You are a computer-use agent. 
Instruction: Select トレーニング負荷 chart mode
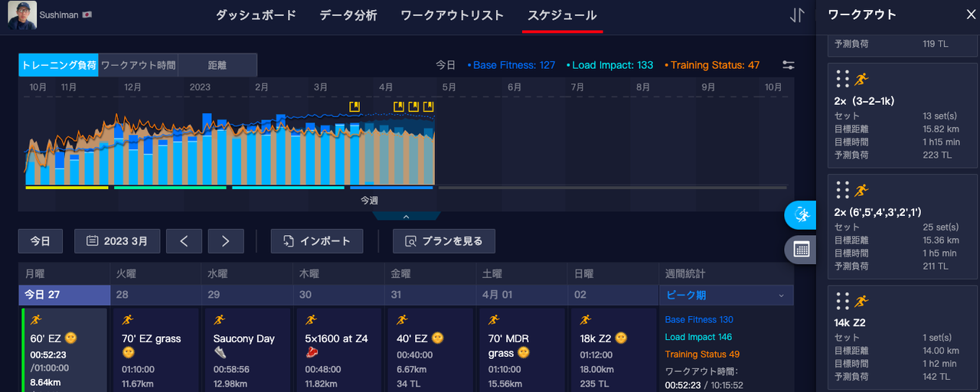point(59,65)
